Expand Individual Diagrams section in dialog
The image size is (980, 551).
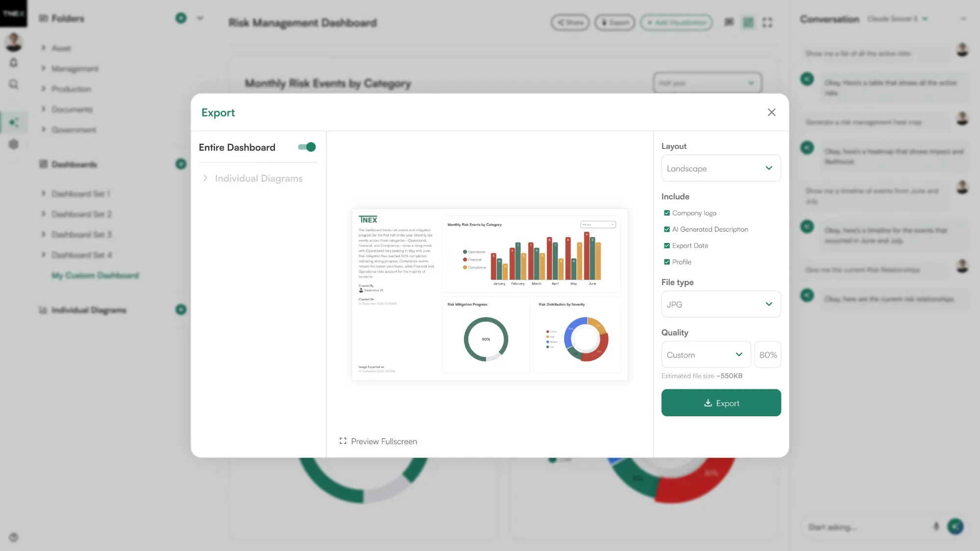point(205,178)
